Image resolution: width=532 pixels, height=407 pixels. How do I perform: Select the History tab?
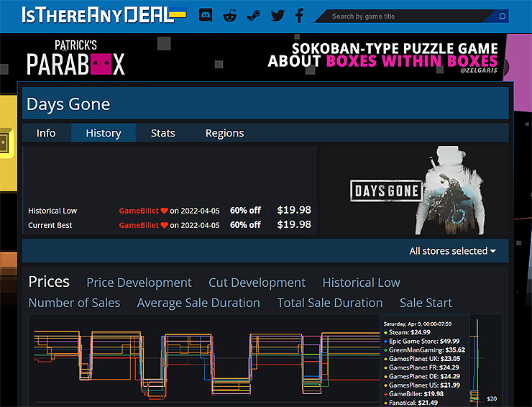104,133
